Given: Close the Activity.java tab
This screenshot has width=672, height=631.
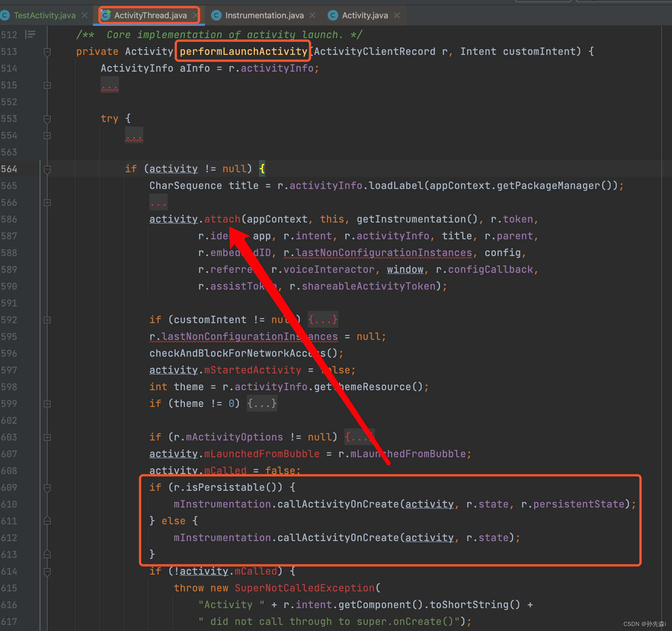Looking at the screenshot, I should 397,15.
